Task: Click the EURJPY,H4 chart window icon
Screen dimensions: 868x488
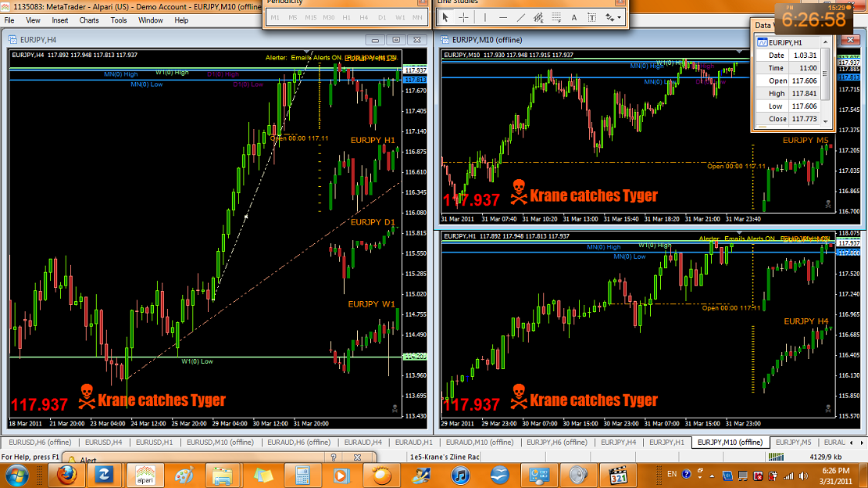Action: pyautogui.click(x=13, y=40)
